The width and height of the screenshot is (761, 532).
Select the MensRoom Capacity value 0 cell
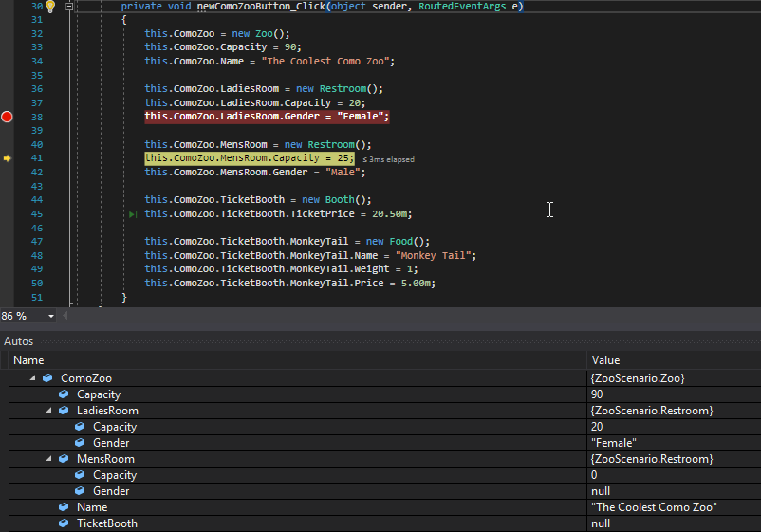tap(594, 475)
